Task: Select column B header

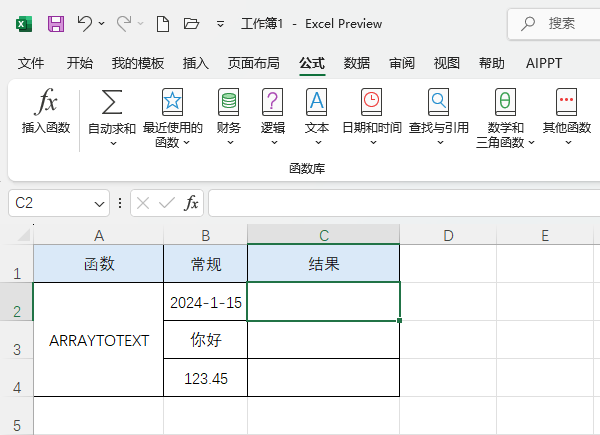Action: click(x=205, y=235)
